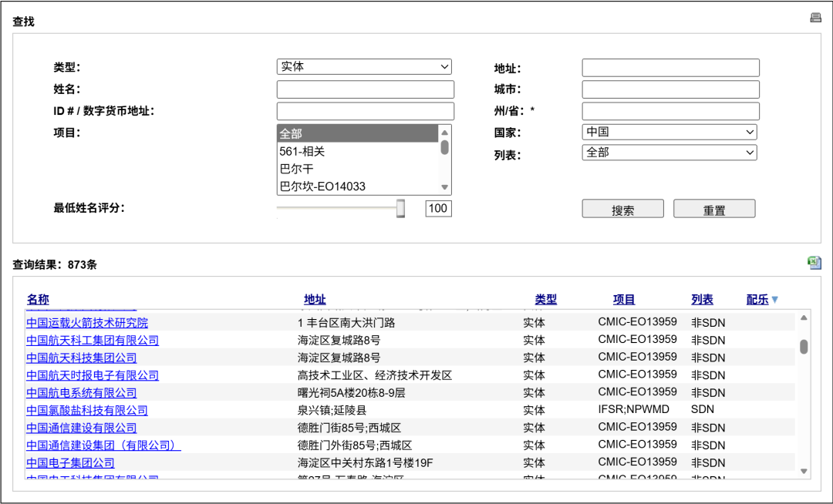This screenshot has height=504, width=833.
Task: Focus the ID # / 数字货币地址 field
Action: pos(365,111)
